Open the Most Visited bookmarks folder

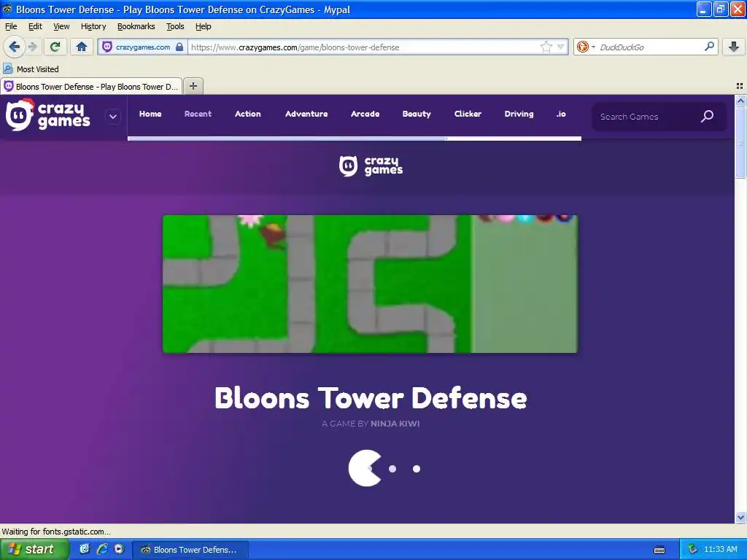(31, 69)
